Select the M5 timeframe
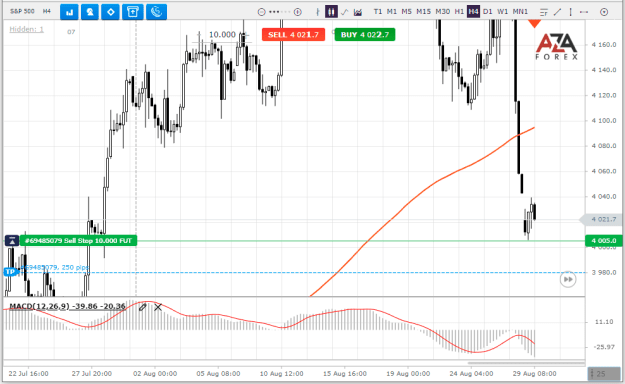625x384 pixels. coord(406,12)
